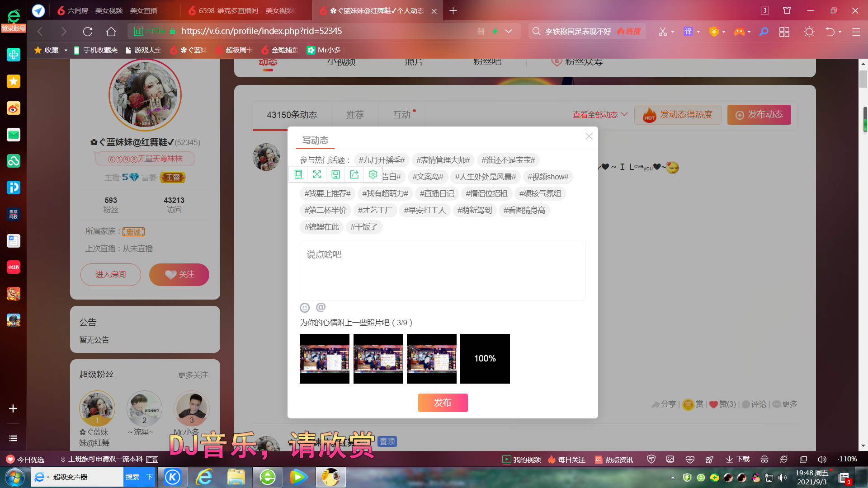Click the plus add icon in left sidebar
This screenshot has height=488, width=868.
pyautogui.click(x=13, y=408)
